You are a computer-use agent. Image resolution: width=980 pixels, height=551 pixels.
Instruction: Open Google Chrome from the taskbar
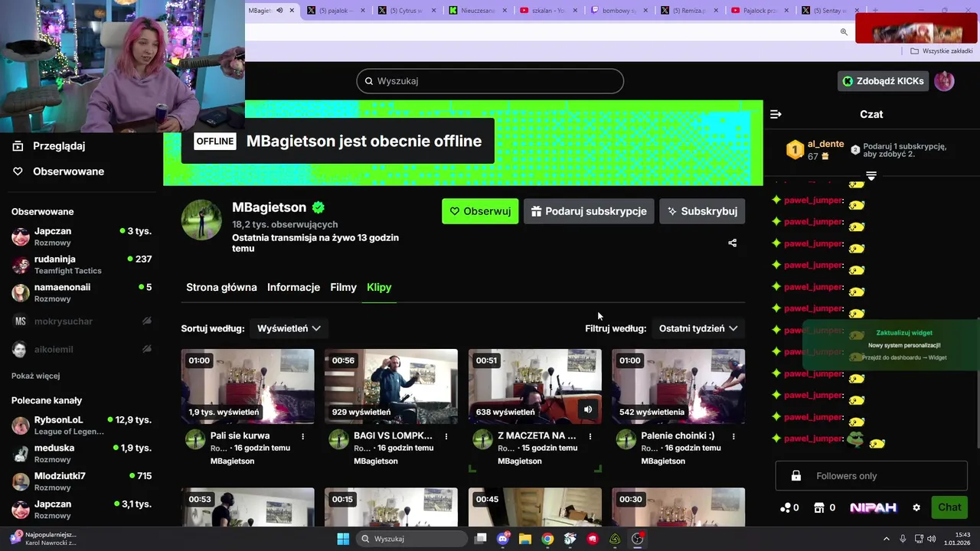point(547,539)
